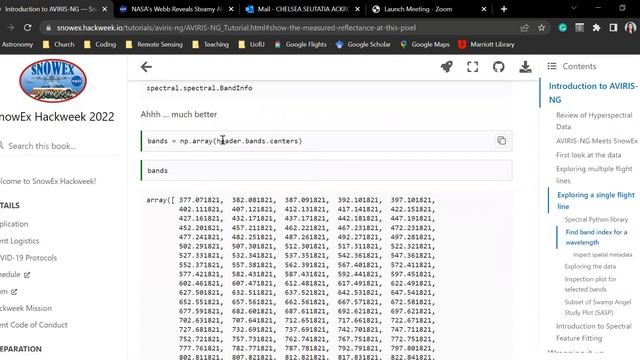Image resolution: width=640 pixels, height=360 pixels.
Task: Switch to the Introduction to AVIRIS-NG tab
Action: (50, 9)
